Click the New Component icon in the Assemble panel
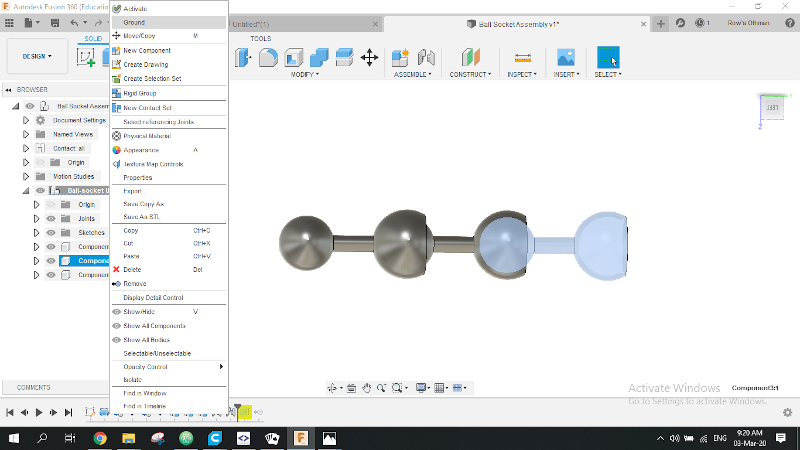Screen dimensions: 800x450 (x=401, y=57)
